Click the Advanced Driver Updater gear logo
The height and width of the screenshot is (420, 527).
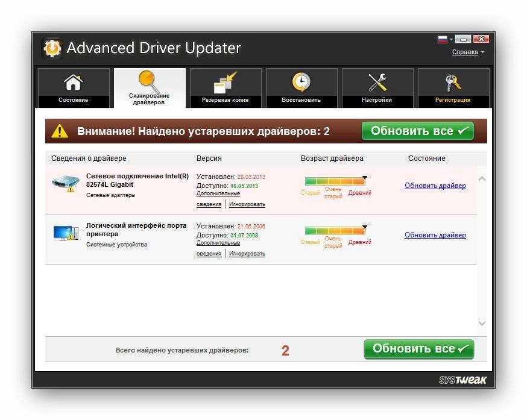(52, 48)
